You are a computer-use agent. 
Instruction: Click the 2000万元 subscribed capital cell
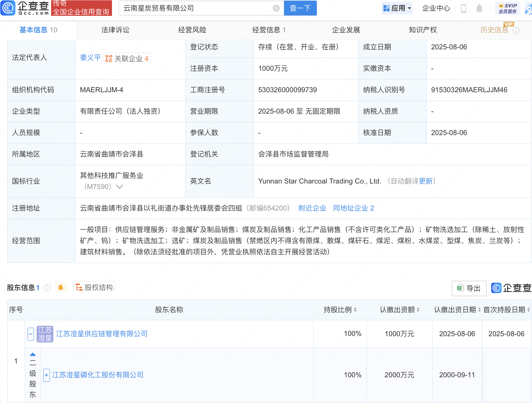(399, 375)
